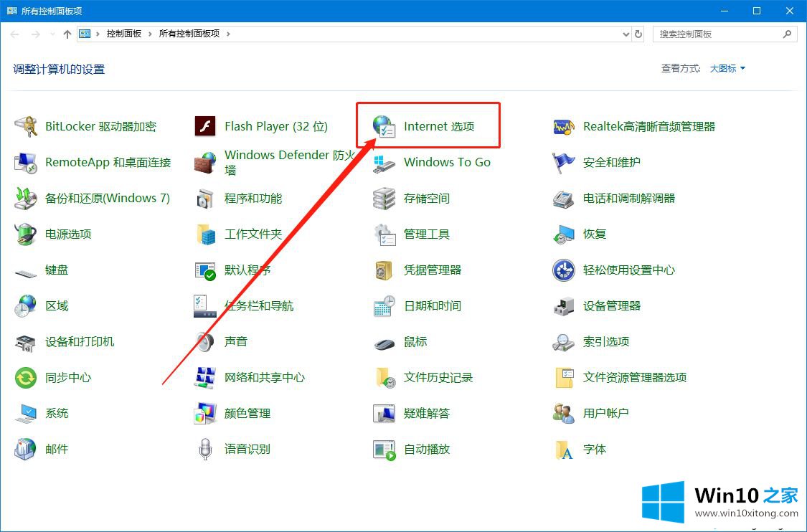Image resolution: width=807 pixels, height=532 pixels.
Task: Open 区域 globe clock icon
Action: pyautogui.click(x=26, y=306)
